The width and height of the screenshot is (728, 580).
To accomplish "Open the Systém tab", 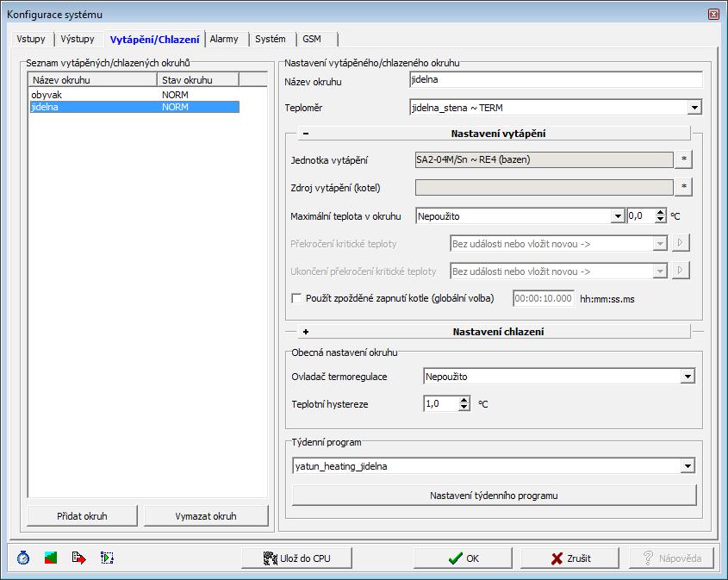I will click(x=271, y=39).
